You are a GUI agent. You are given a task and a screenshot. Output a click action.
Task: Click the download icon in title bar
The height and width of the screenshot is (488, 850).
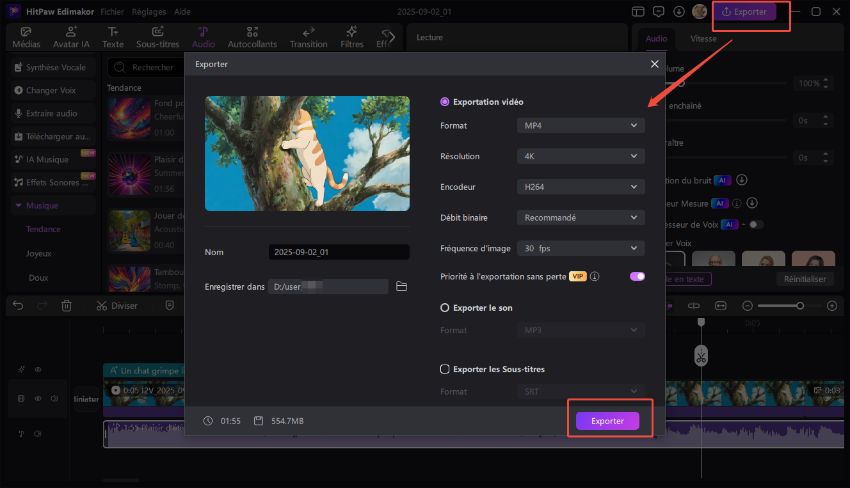679,11
